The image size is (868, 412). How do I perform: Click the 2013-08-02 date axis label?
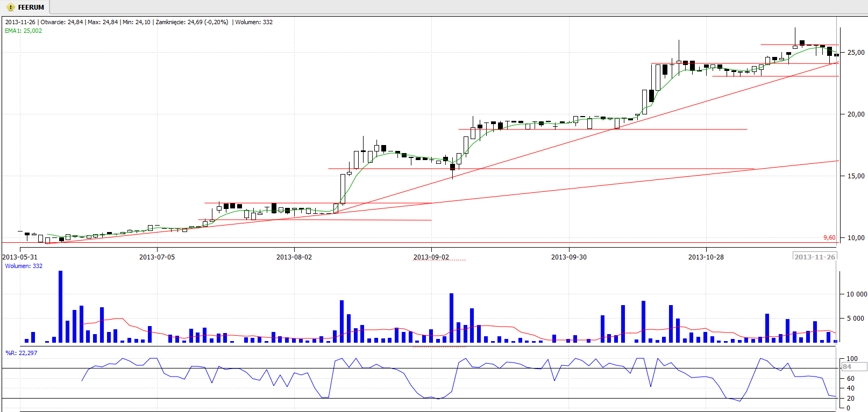(x=294, y=257)
